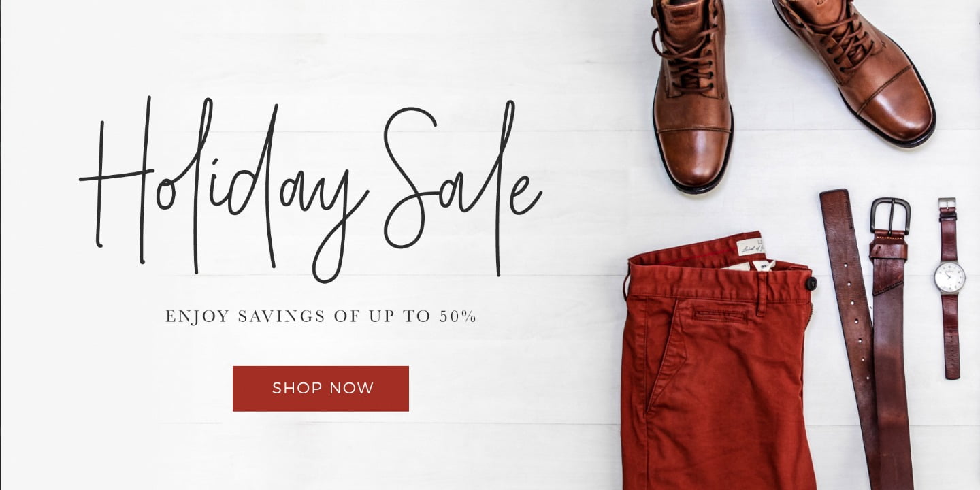Click the '50%' discount text
This screenshot has height=490, width=980.
click(458, 316)
